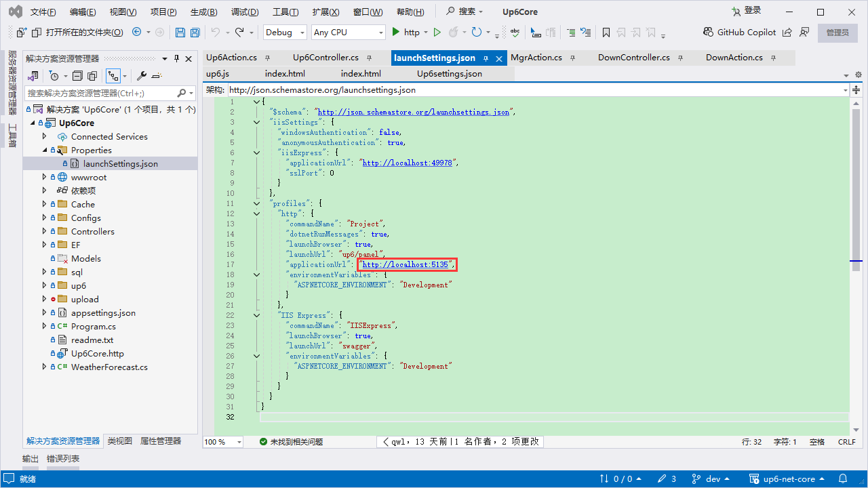Expand the Controllers folder in the tree
Screen dimensions: 868x488
tap(45, 231)
